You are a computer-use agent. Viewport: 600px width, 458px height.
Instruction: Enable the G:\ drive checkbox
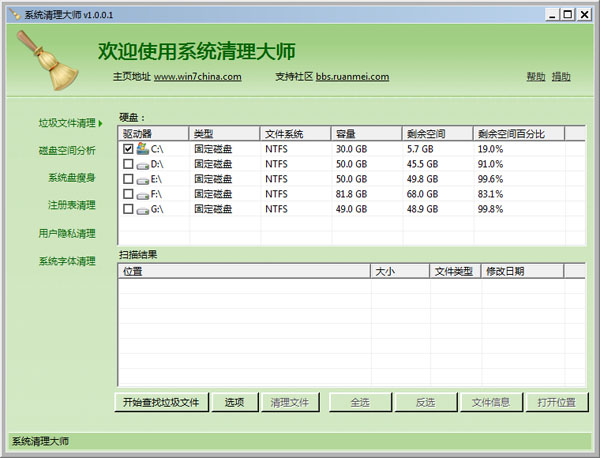click(x=128, y=208)
